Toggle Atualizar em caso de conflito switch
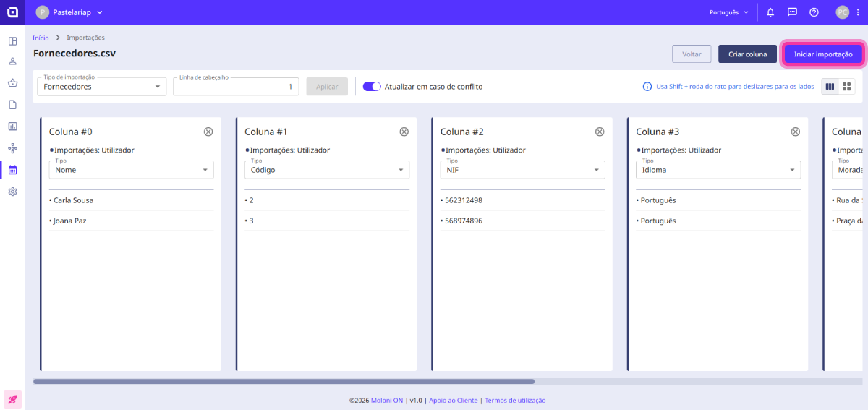868x410 pixels. coord(372,86)
